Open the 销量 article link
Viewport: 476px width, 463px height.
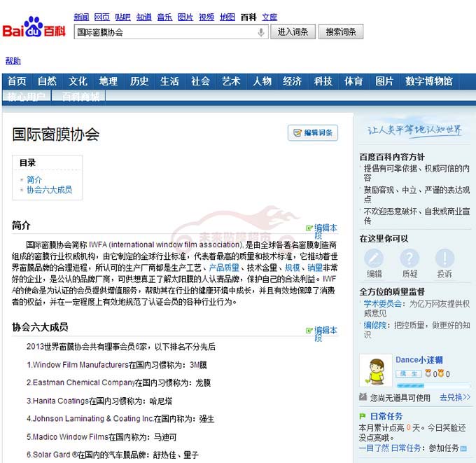[x=315, y=268]
